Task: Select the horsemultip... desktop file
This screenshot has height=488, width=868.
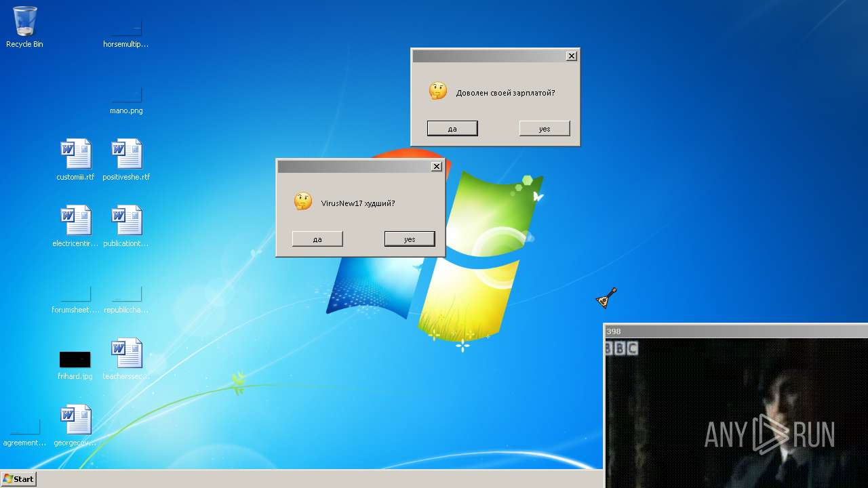Action: 126,33
